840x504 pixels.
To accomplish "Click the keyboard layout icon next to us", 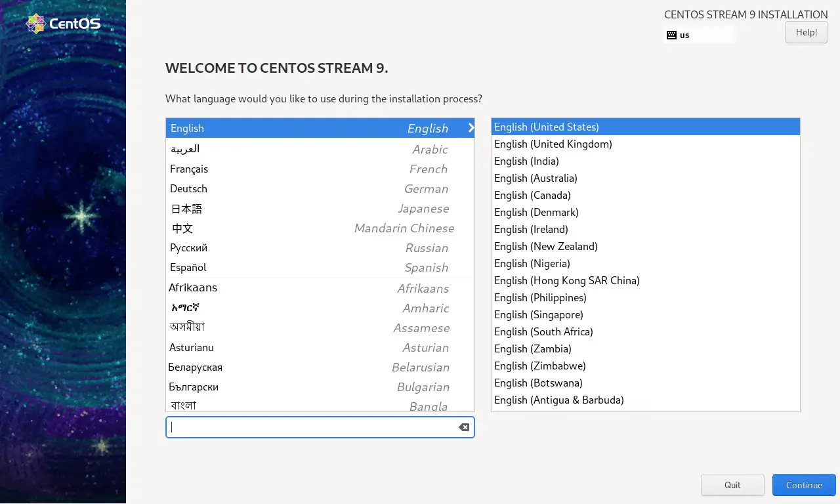I will (x=671, y=35).
